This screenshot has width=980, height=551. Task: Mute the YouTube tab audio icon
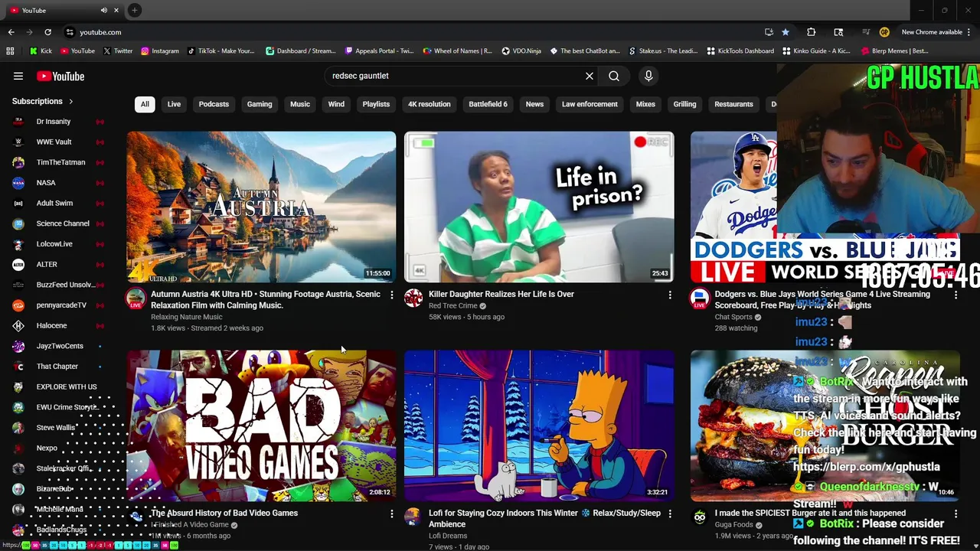103,10
